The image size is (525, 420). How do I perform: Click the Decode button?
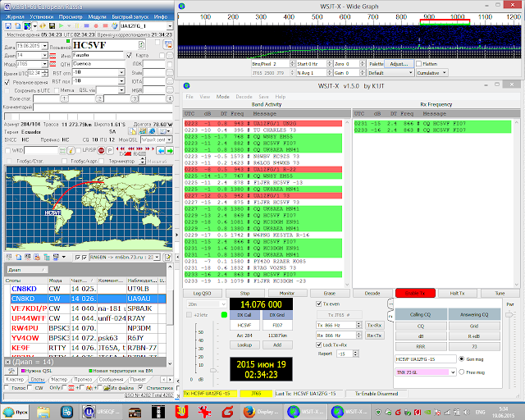pyautogui.click(x=372, y=293)
